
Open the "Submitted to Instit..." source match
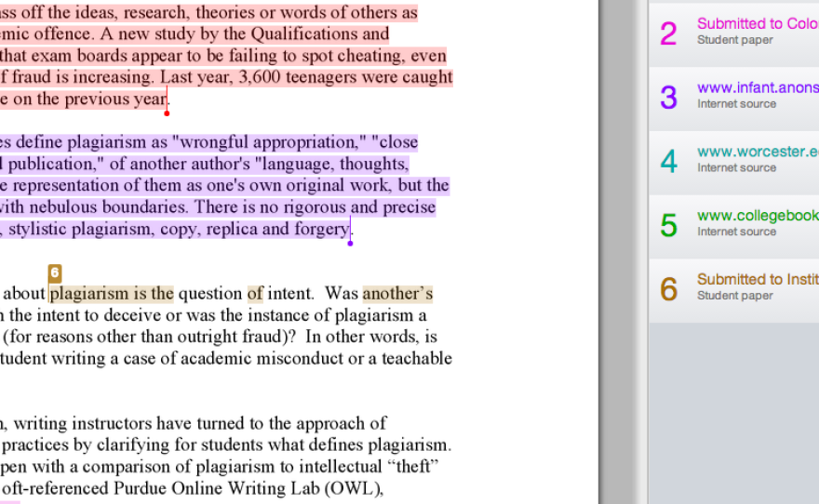pos(757,279)
